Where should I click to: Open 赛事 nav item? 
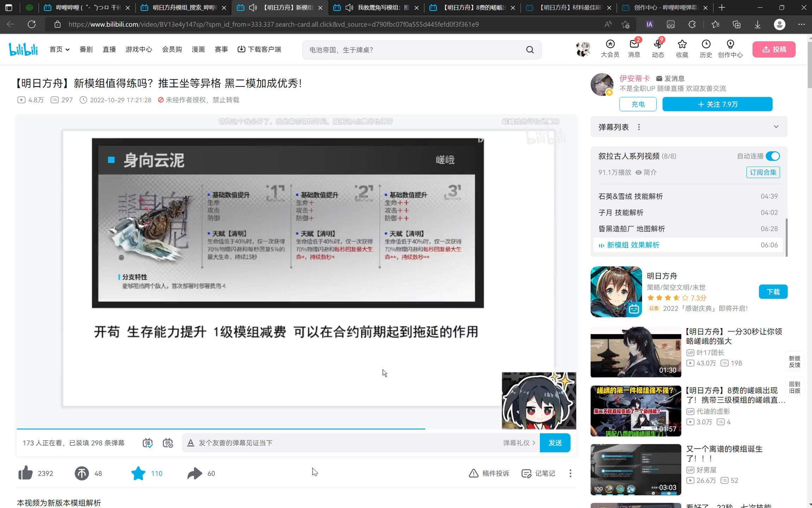point(221,49)
